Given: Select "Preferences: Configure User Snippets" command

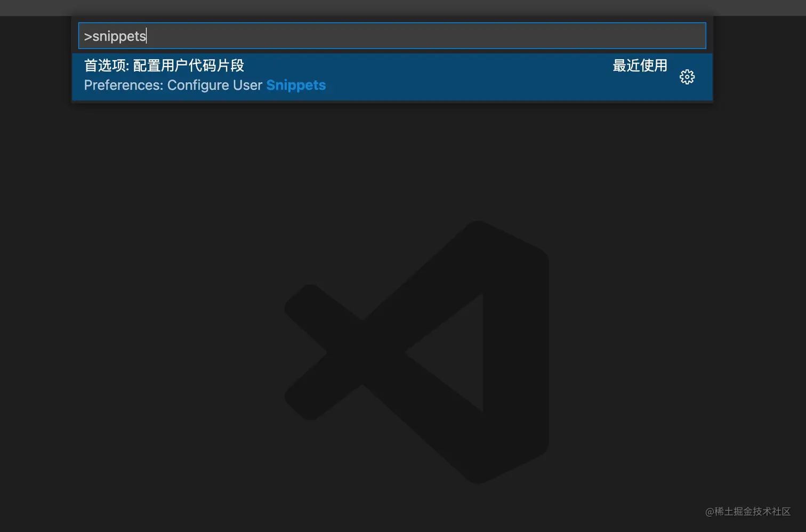Looking at the screenshot, I should coord(392,76).
